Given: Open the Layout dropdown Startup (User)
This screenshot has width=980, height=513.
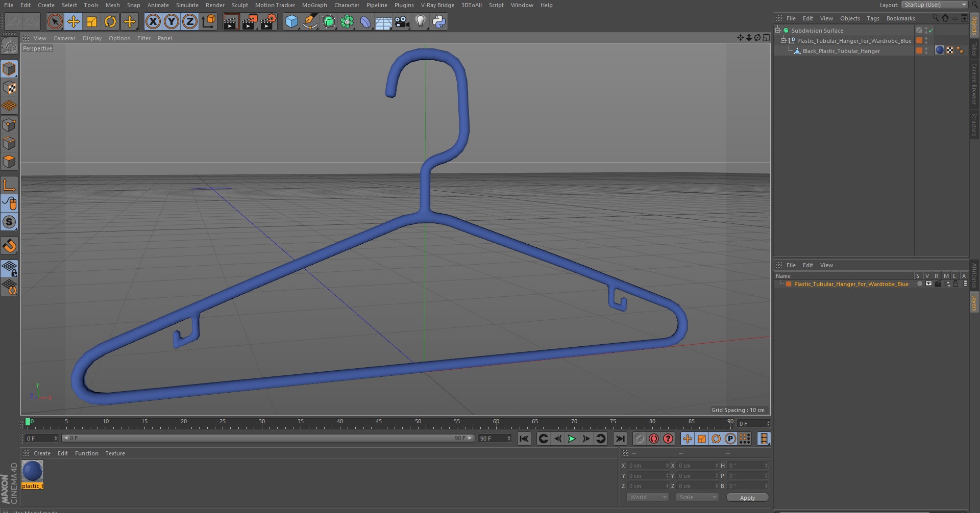Looking at the screenshot, I should tap(935, 5).
